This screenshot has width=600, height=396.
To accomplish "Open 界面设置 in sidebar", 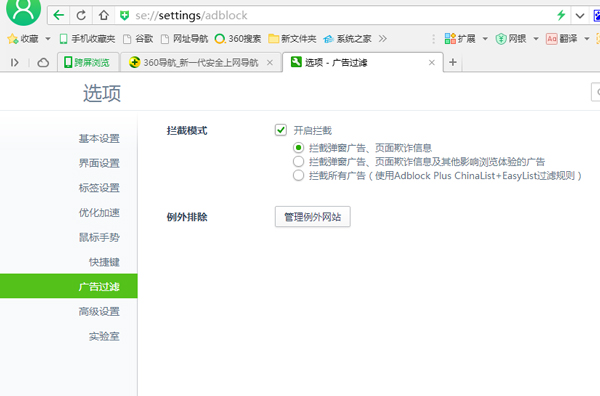I will [99, 163].
